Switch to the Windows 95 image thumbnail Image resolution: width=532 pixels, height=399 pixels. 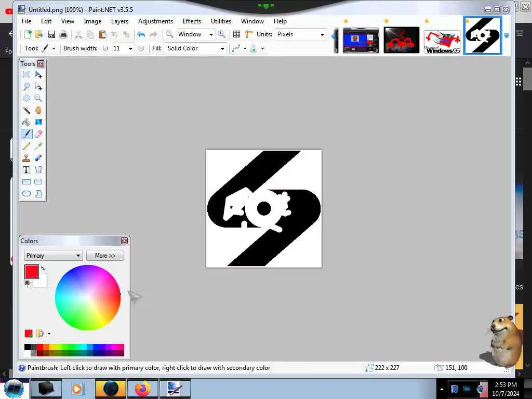pyautogui.click(x=442, y=41)
